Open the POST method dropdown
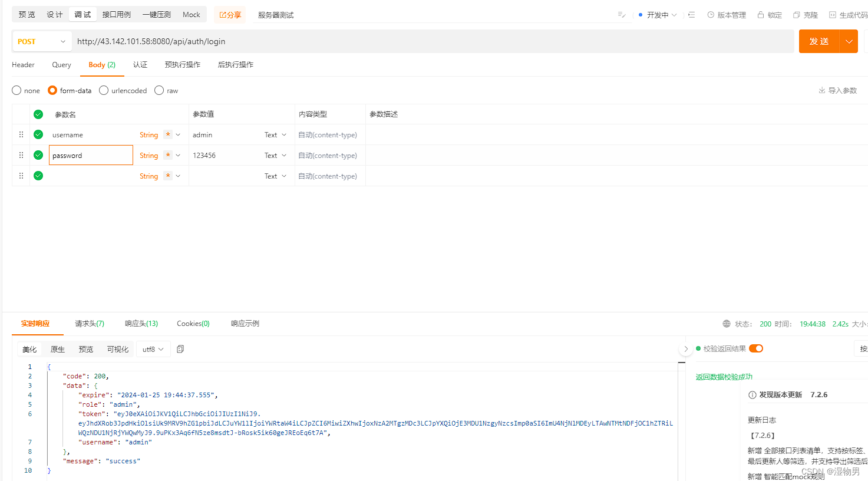The width and height of the screenshot is (868, 481). point(42,41)
